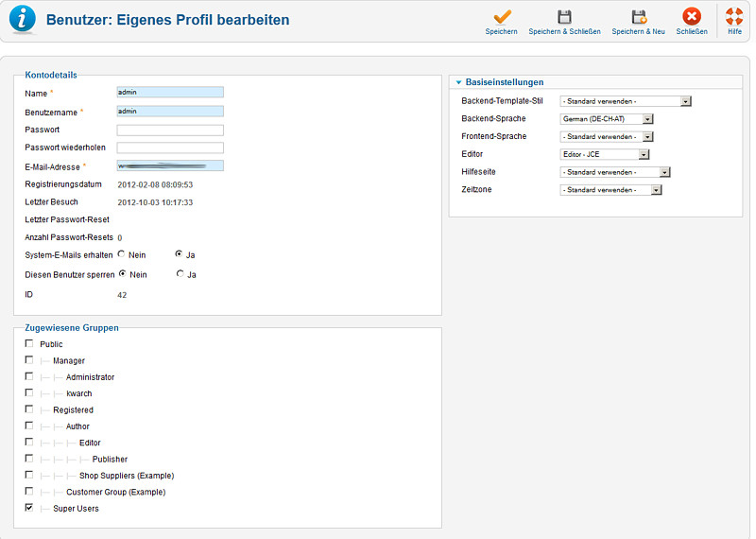Viewport: 756px width, 539px height.
Task: Click the ID value 42
Action: point(122,295)
